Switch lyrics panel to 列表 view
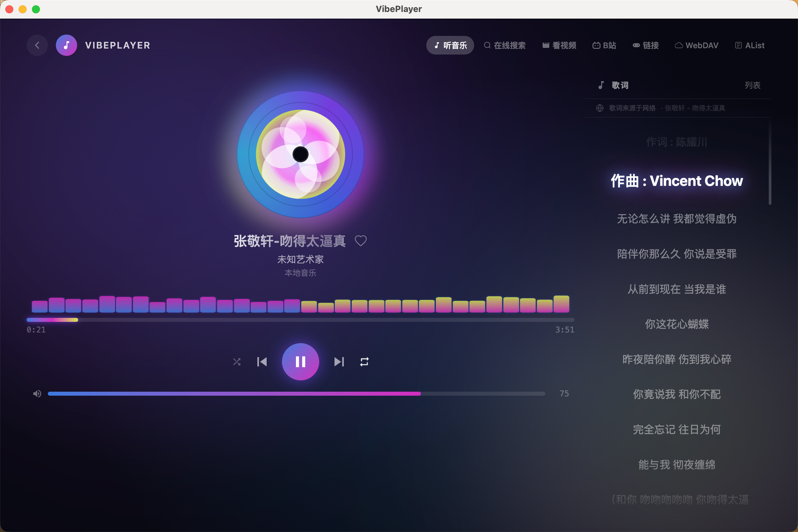798x532 pixels. [753, 85]
